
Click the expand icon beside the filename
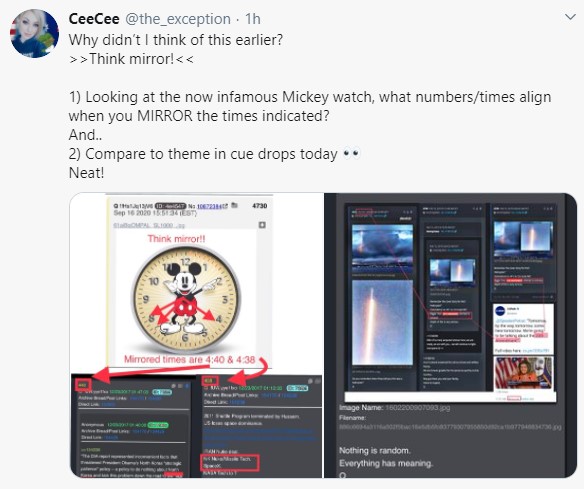pos(262,225)
